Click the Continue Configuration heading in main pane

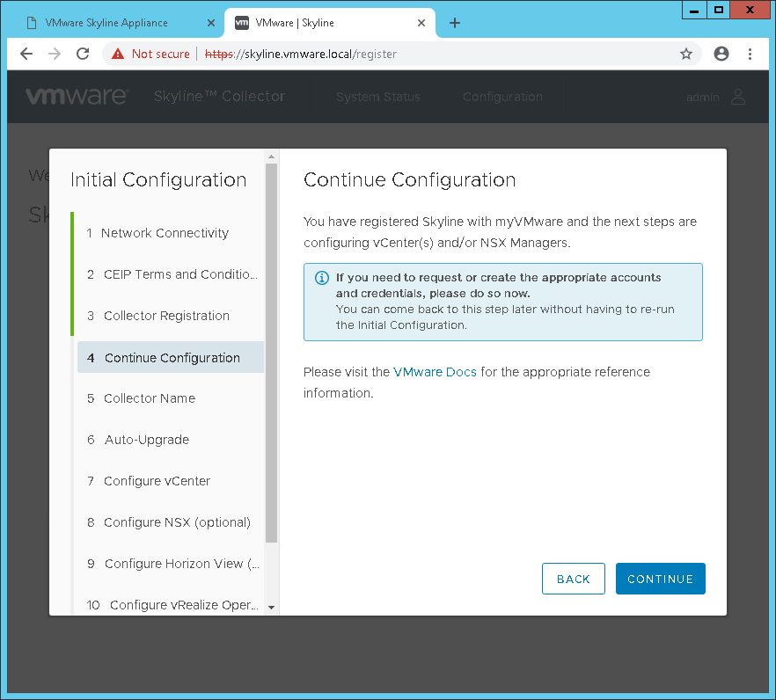point(409,180)
